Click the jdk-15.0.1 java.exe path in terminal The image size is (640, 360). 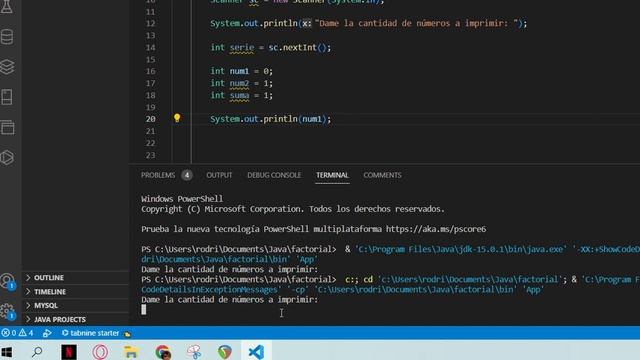pyautogui.click(x=461, y=249)
